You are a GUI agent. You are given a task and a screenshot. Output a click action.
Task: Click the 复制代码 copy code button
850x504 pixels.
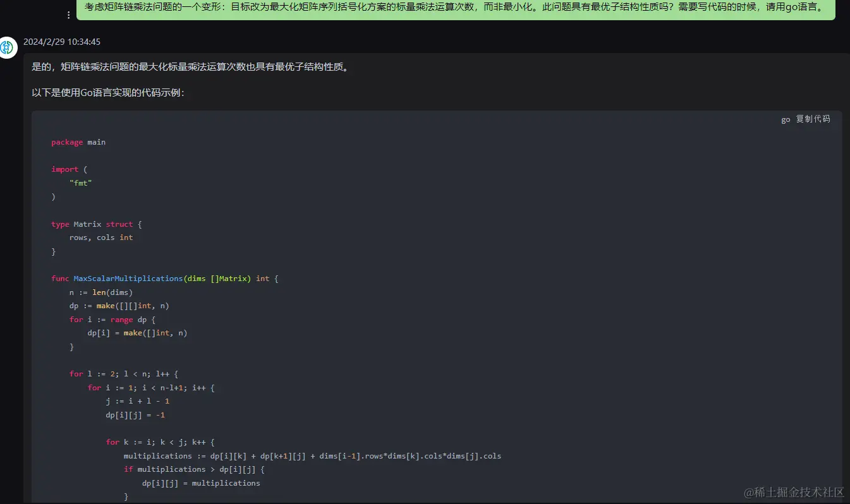(x=813, y=119)
